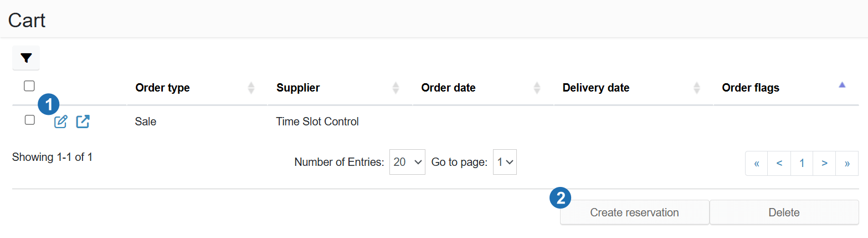
Task: Expand the Number of Entries dropdown
Action: point(407,162)
